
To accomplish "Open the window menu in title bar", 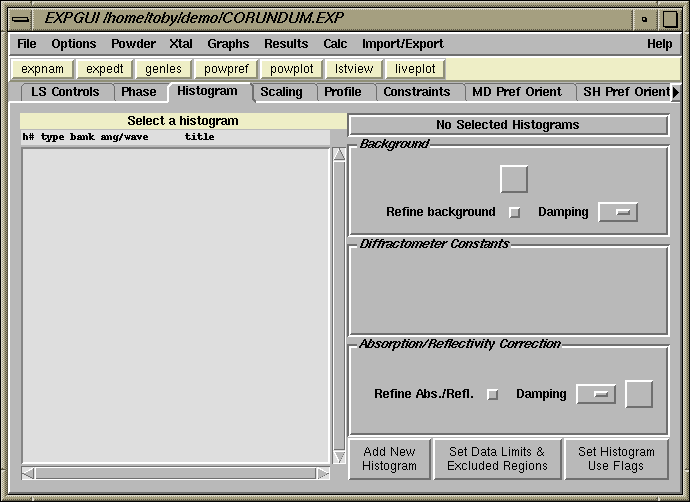I will 21,19.
